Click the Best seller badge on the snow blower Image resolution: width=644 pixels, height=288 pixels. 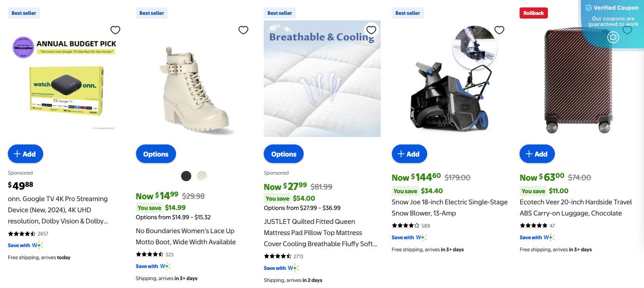point(408,13)
